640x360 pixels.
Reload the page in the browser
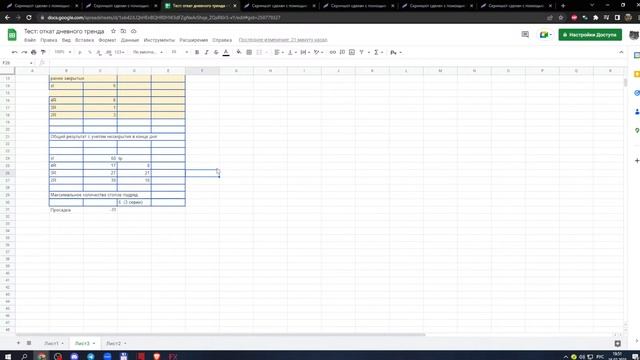(x=29, y=18)
